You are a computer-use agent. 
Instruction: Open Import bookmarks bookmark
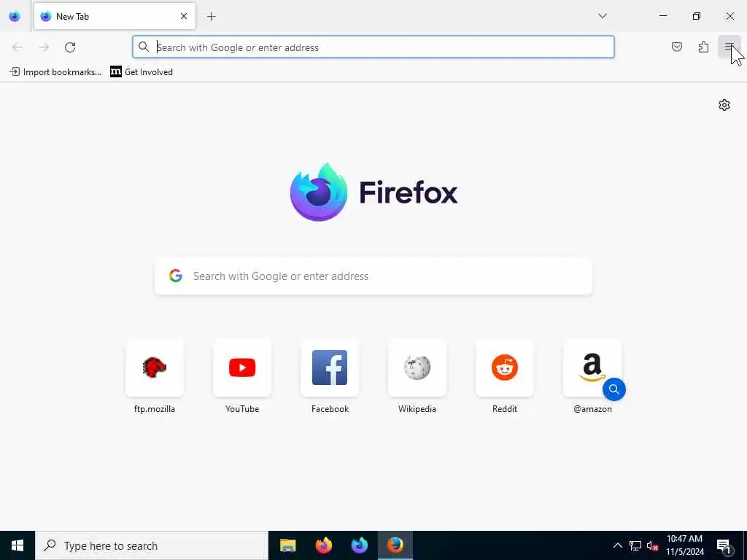pos(55,72)
